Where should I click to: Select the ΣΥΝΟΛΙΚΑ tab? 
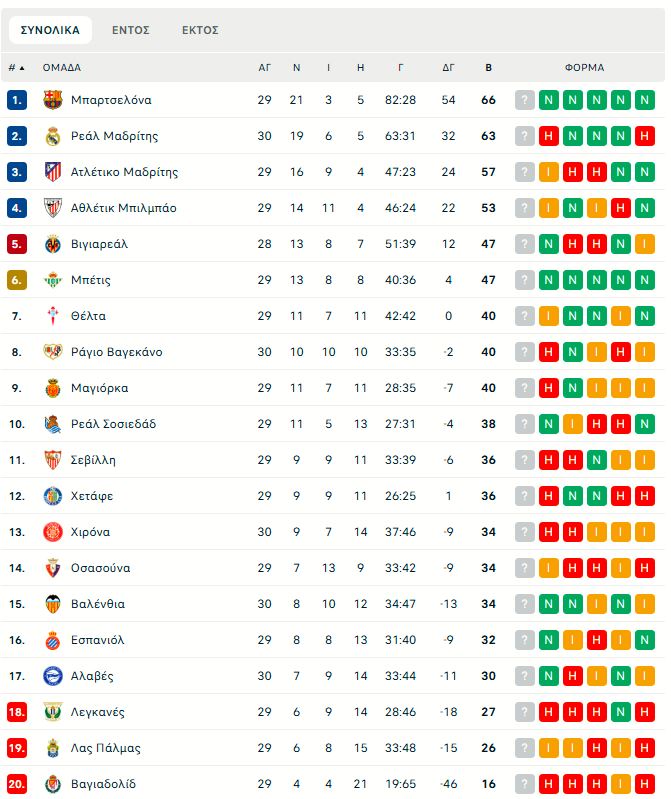click(50, 30)
